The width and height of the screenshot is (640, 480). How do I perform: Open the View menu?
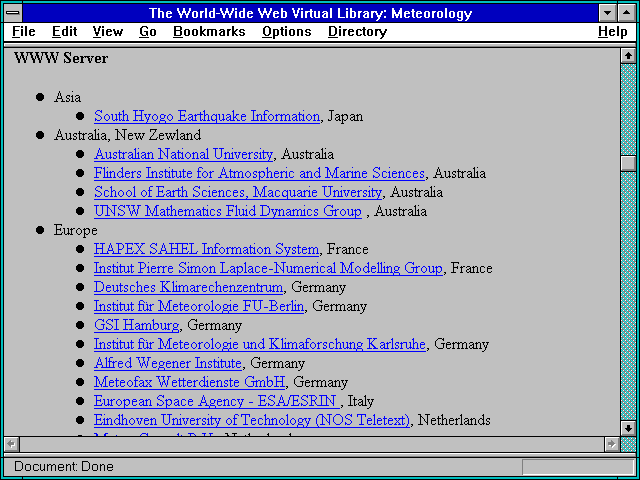[107, 32]
